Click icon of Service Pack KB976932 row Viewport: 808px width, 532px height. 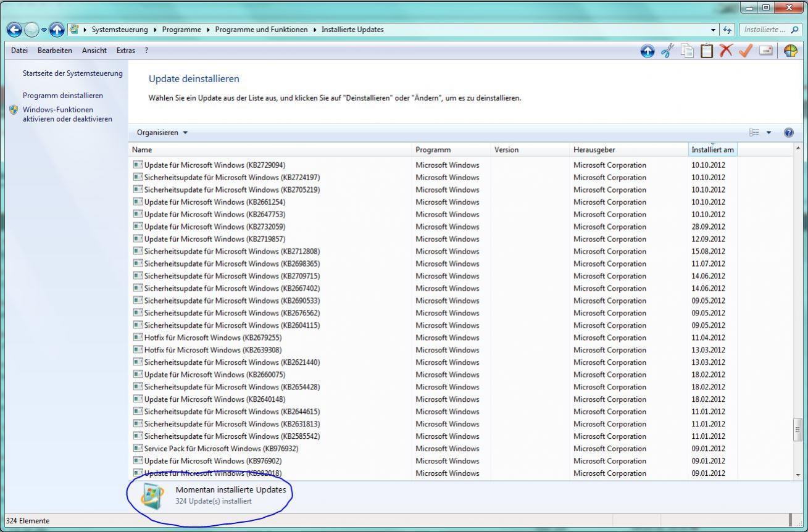point(138,449)
